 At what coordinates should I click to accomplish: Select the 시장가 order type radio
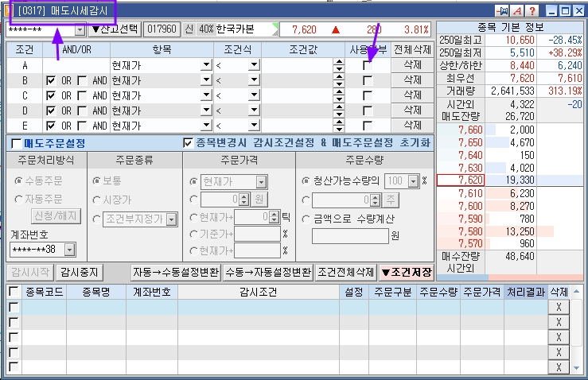pos(97,200)
